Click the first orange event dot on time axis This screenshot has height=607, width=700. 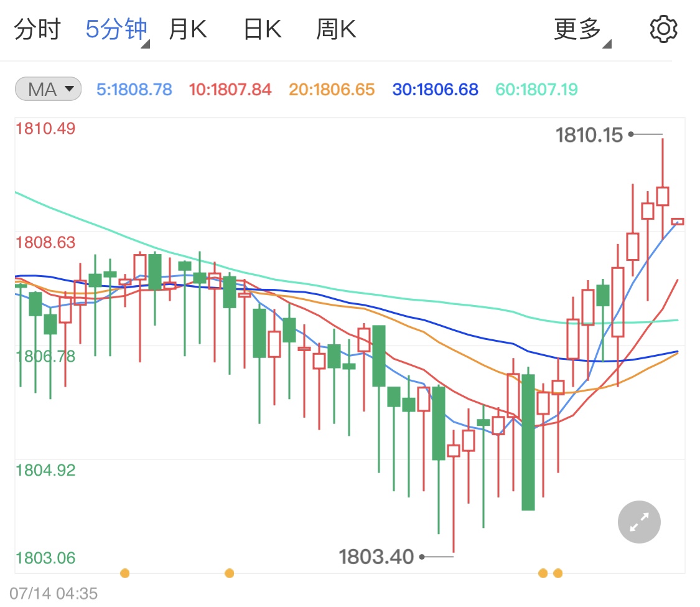125,573
